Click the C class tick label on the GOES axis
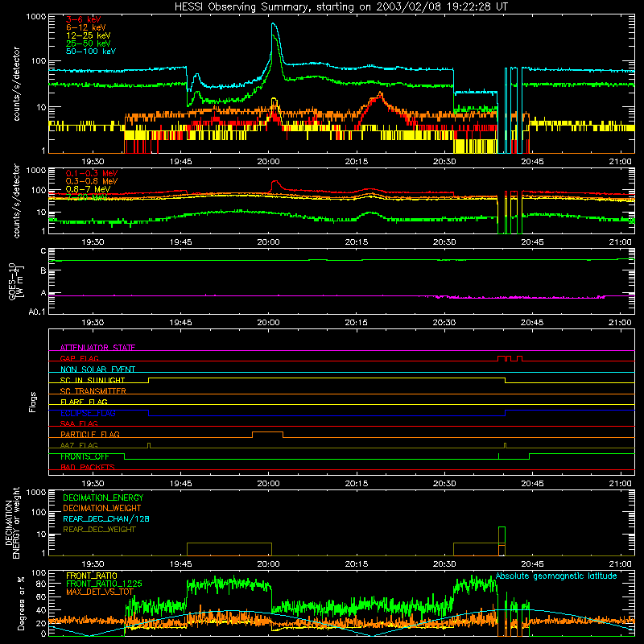Screen dimensions: 644x644 click(43, 251)
